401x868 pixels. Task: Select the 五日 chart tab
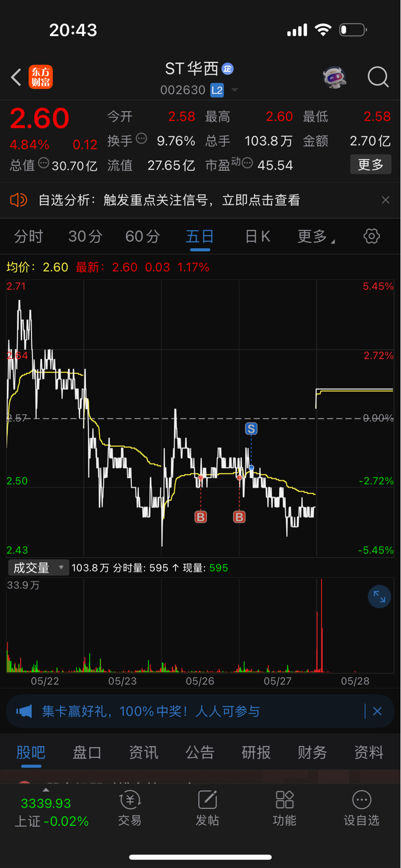click(x=200, y=237)
